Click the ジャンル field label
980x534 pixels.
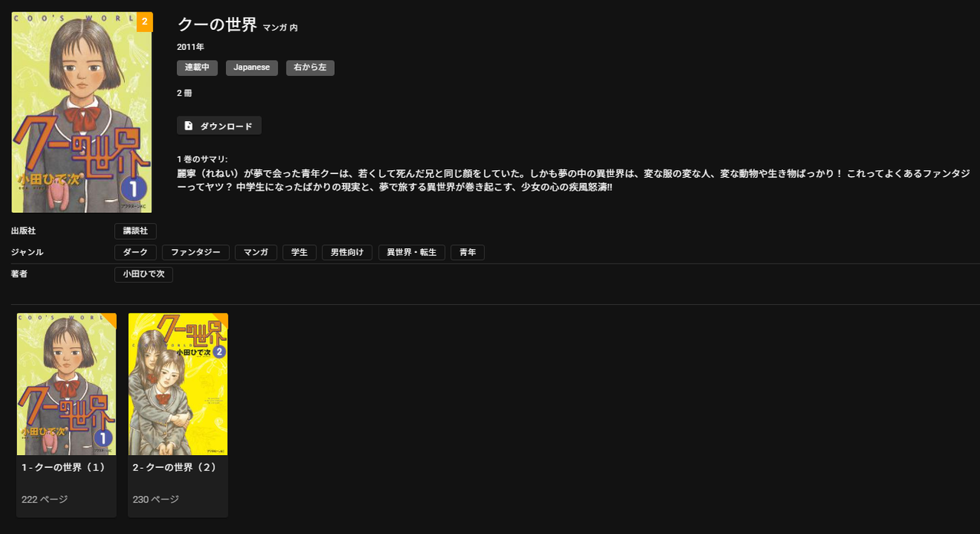pos(28,252)
